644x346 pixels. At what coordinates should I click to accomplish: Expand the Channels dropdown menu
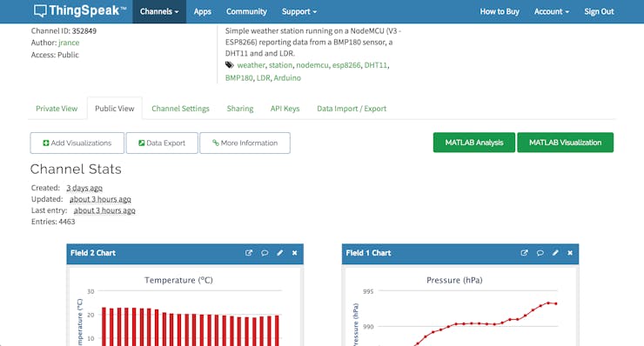click(x=159, y=11)
